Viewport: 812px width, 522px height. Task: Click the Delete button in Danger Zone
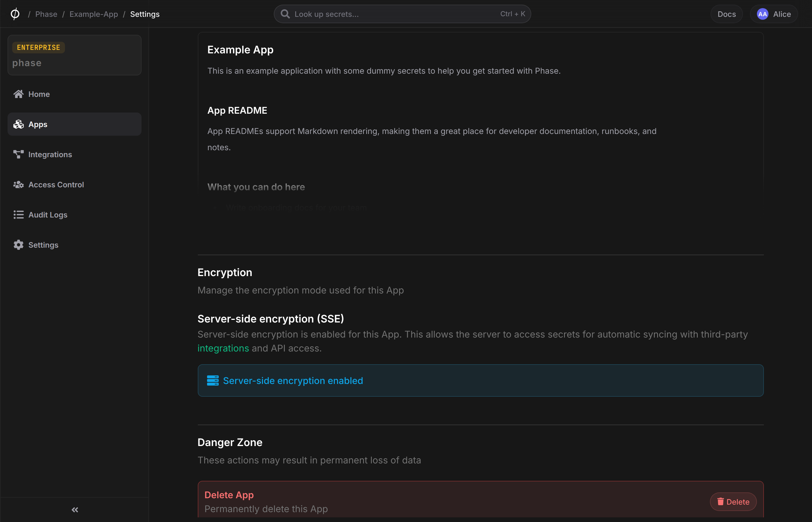[x=733, y=501]
